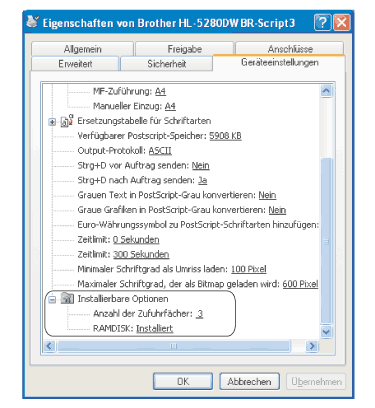Image resolution: width=375 pixels, height=408 pixels.
Task: Select Installierbare Optionen label
Action: pyautogui.click(x=123, y=299)
